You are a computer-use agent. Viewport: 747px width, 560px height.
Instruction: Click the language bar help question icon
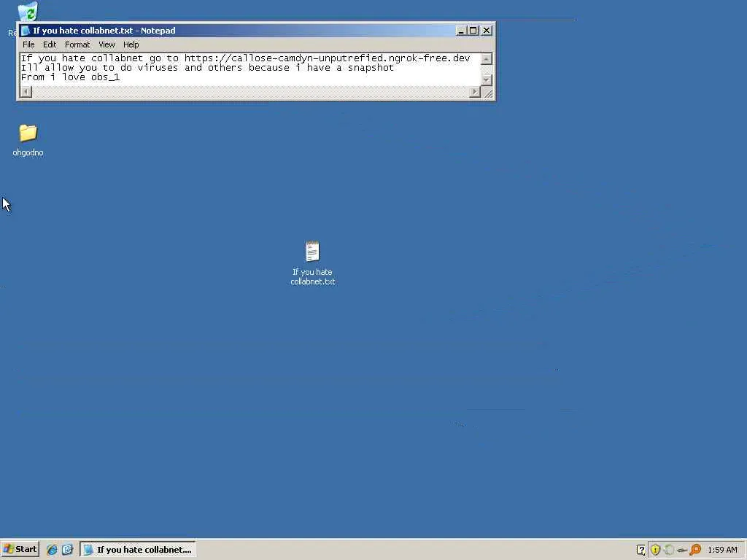(x=640, y=550)
